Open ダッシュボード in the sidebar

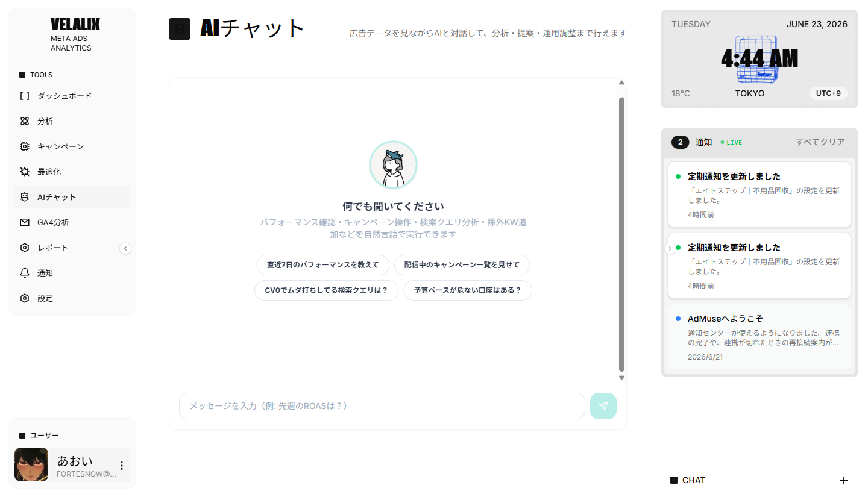(x=72, y=96)
